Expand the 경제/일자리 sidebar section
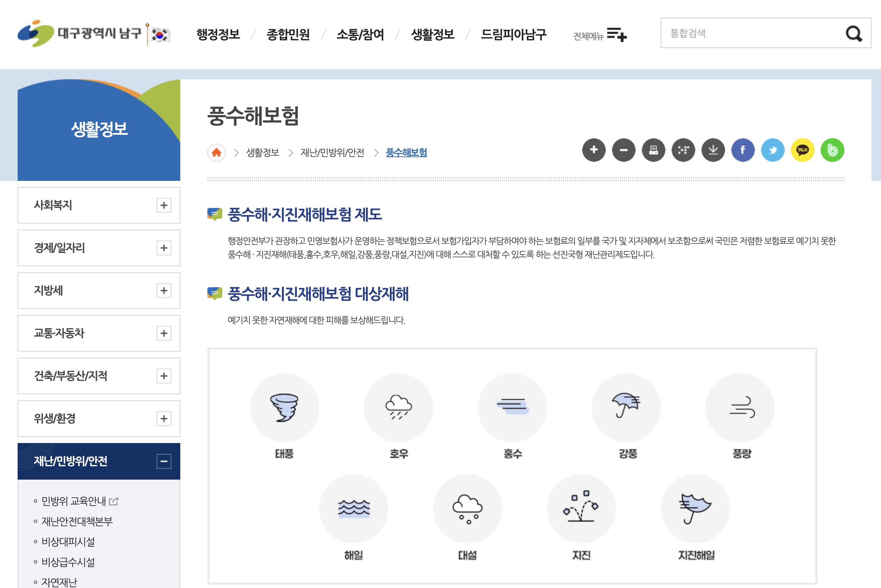 tap(164, 248)
